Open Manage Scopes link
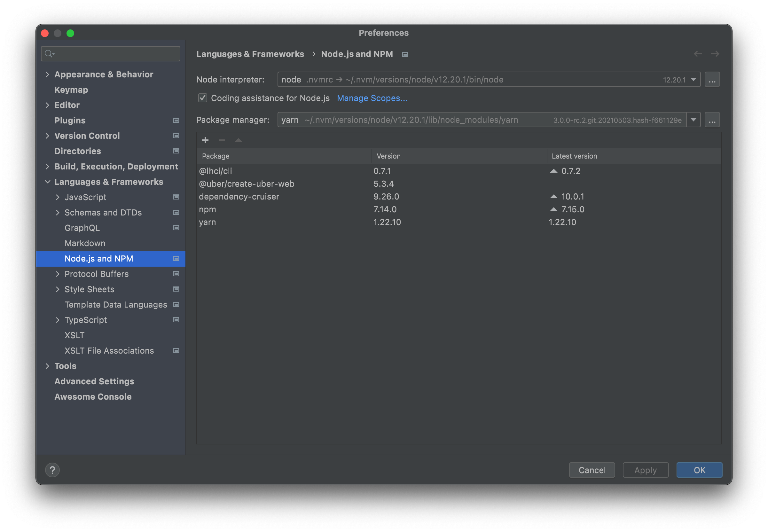The height and width of the screenshot is (532, 768). coord(372,98)
